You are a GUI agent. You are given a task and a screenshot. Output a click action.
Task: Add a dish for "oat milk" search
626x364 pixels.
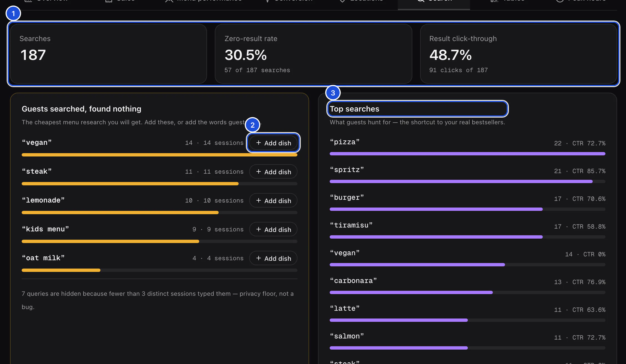tap(273, 258)
